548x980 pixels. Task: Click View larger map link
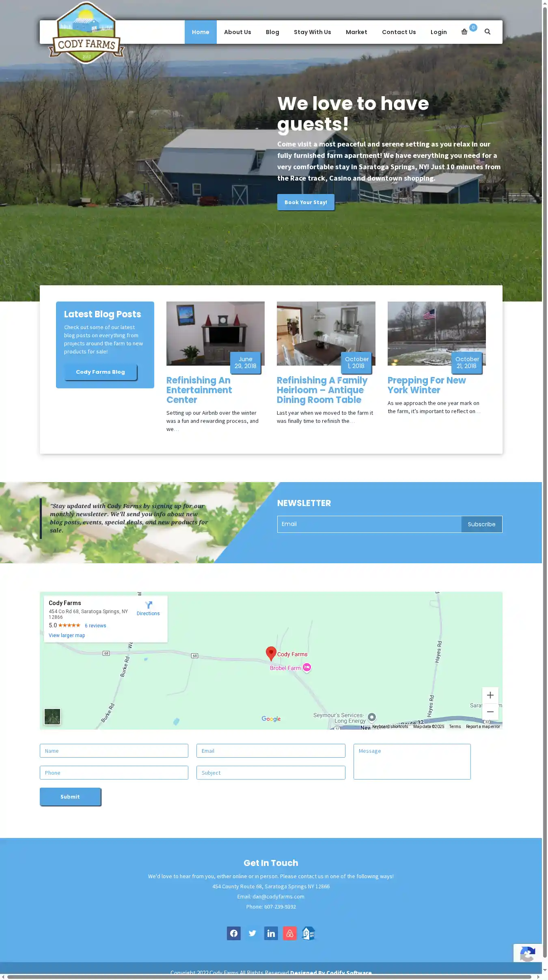pyautogui.click(x=67, y=635)
